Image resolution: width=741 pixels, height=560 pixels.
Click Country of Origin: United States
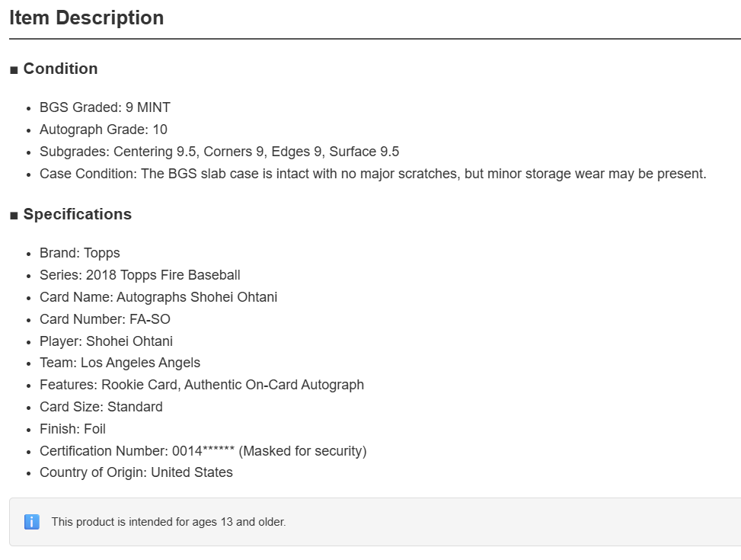(136, 472)
